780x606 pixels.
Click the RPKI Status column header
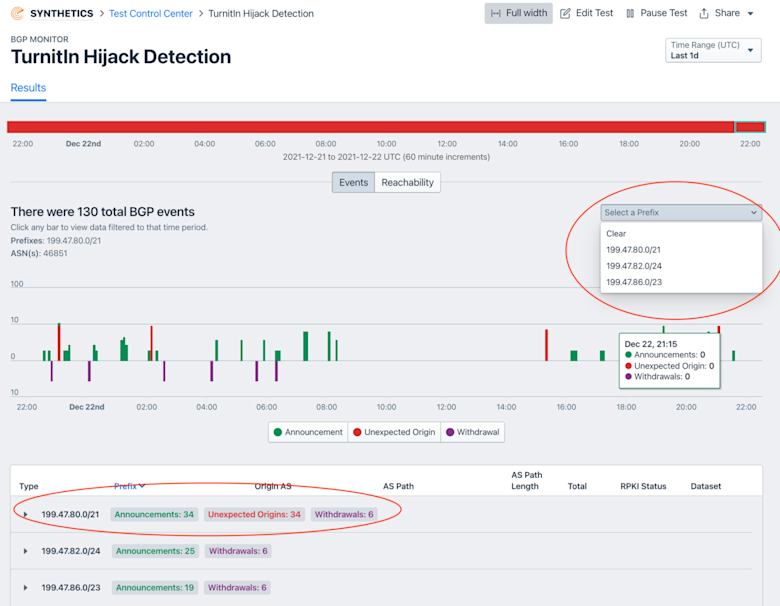click(x=643, y=486)
